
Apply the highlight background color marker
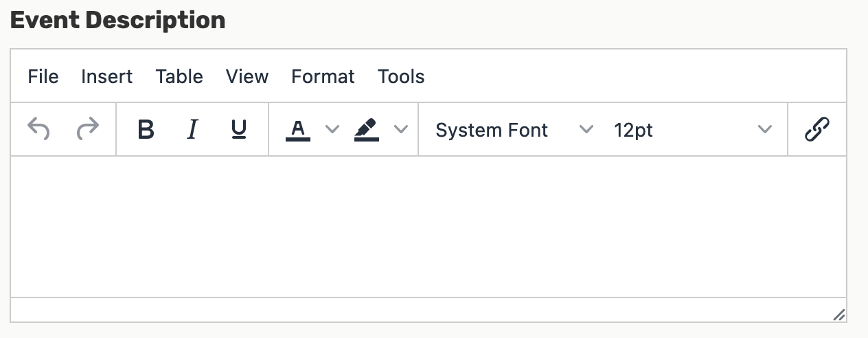(367, 129)
